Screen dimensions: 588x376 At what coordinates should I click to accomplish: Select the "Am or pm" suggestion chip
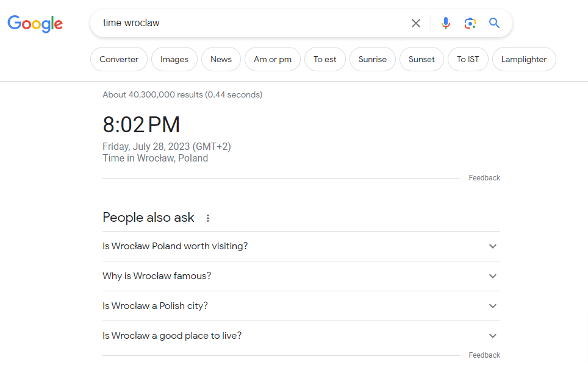(273, 59)
